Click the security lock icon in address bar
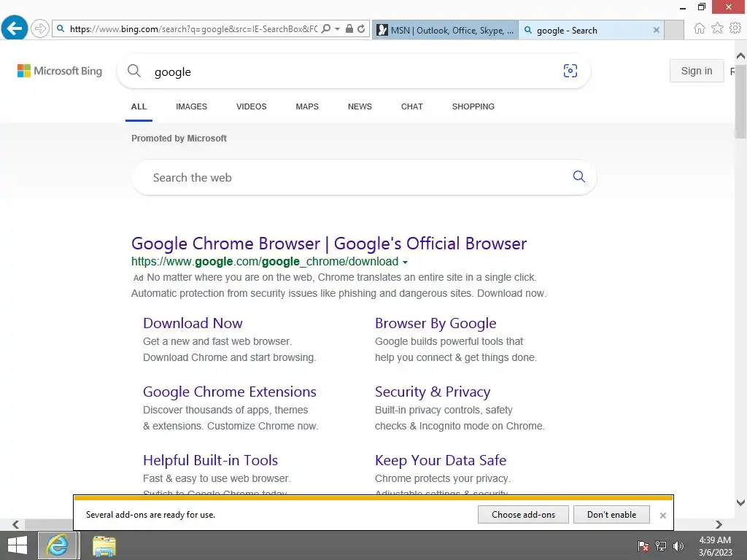 point(349,28)
